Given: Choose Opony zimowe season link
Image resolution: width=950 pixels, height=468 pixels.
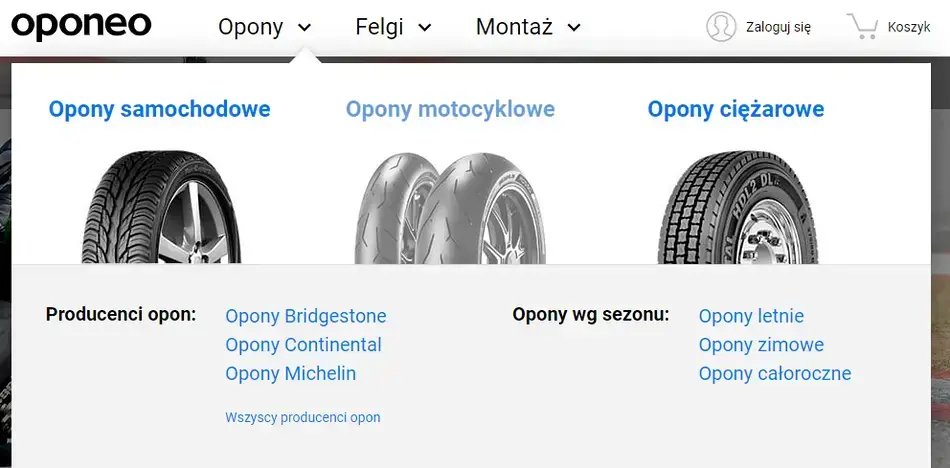Looking at the screenshot, I should (761, 345).
